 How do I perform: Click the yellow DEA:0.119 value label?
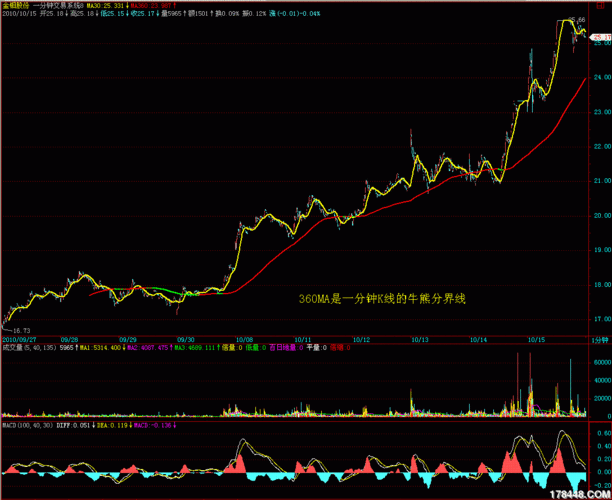[x=112, y=425]
